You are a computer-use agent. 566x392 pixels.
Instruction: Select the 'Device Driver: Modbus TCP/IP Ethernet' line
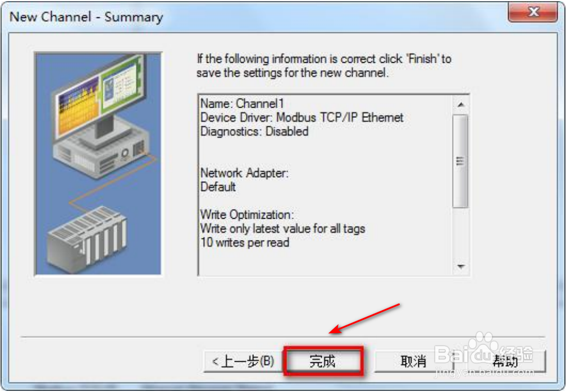(x=302, y=118)
